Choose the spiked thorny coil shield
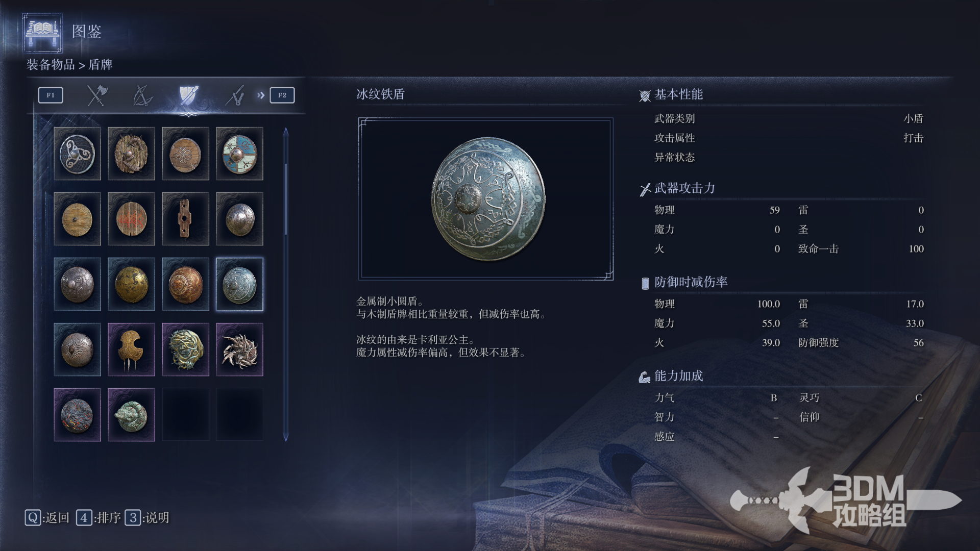The height and width of the screenshot is (551, 980). [239, 349]
